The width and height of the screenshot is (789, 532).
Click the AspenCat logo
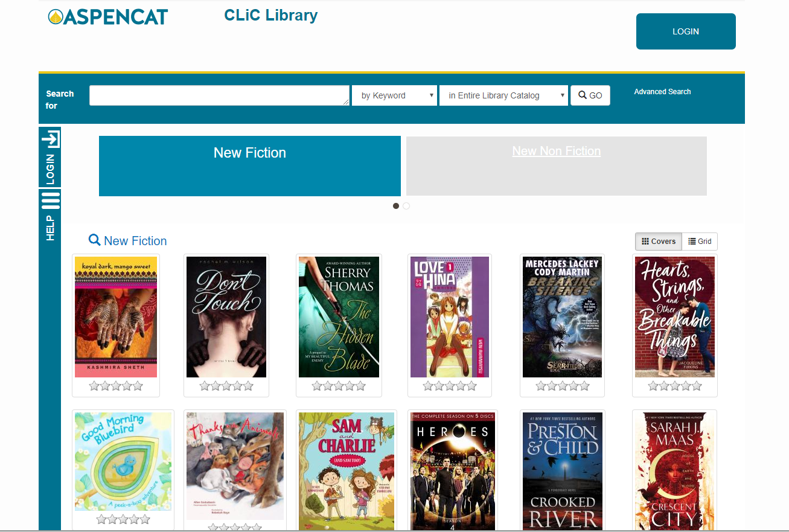(108, 17)
